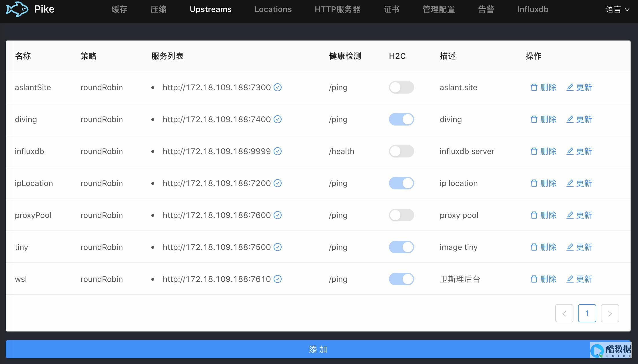
Task: Switch to the Locations tab
Action: 273,9
